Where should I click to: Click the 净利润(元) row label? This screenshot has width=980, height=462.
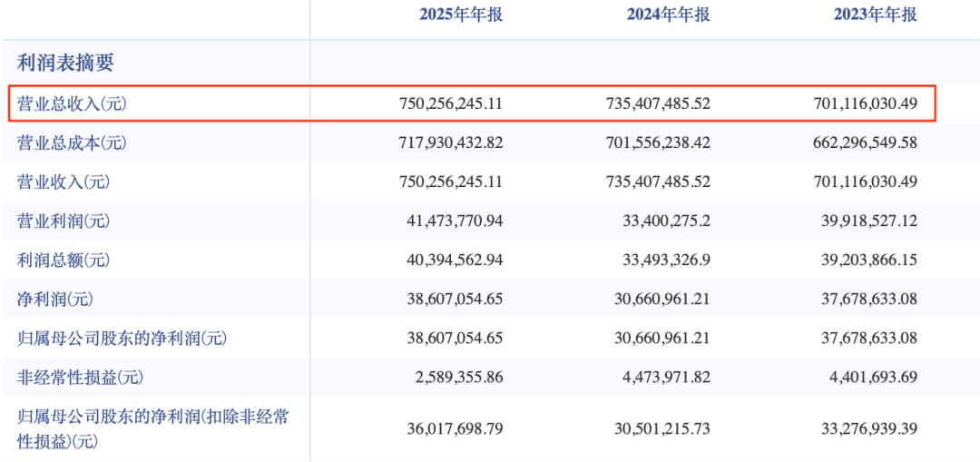[55, 300]
